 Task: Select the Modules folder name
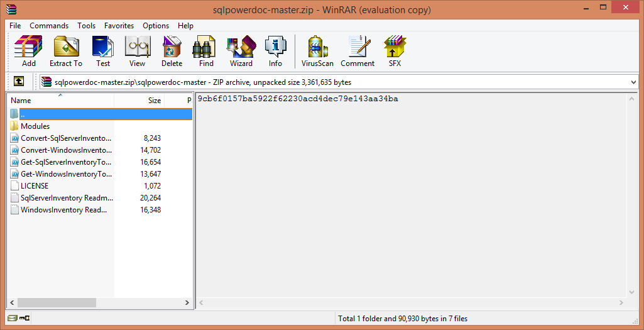click(35, 126)
